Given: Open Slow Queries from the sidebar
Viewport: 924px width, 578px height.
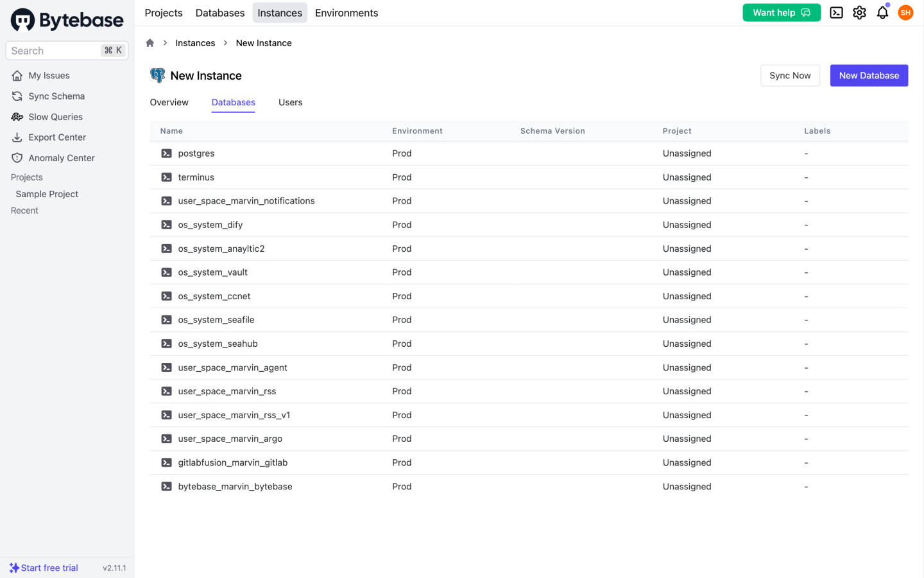Looking at the screenshot, I should coord(55,117).
